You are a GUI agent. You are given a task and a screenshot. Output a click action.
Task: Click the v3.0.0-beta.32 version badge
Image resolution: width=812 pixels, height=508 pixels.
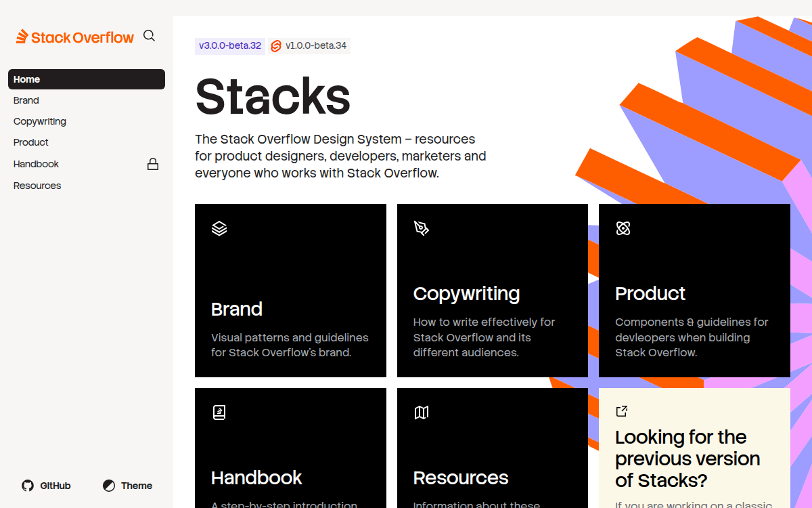pos(230,46)
